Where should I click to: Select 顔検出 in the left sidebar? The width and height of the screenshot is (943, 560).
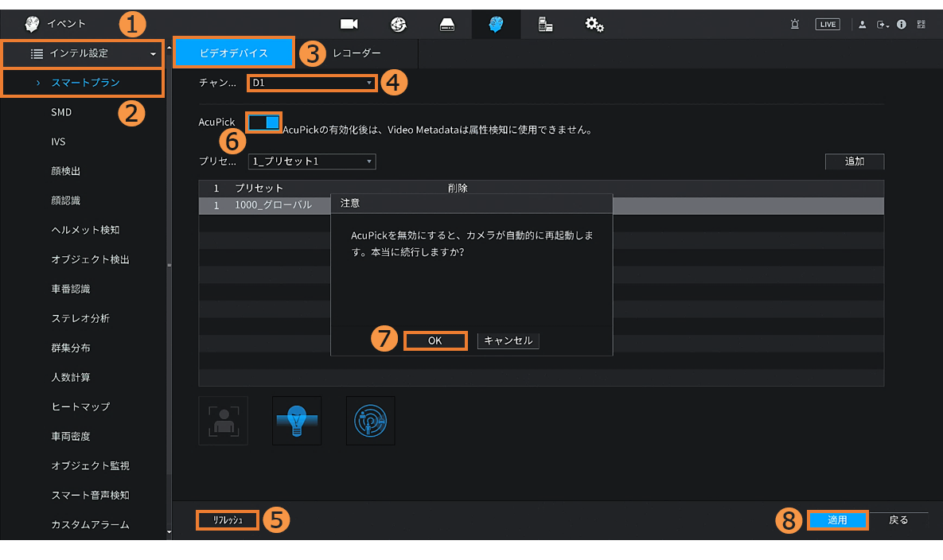[x=66, y=171]
